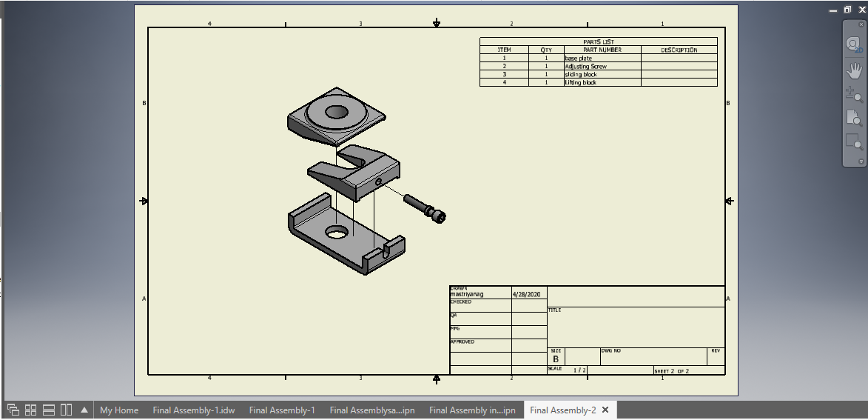
Task: Click the ITEM column header
Action: pos(505,50)
